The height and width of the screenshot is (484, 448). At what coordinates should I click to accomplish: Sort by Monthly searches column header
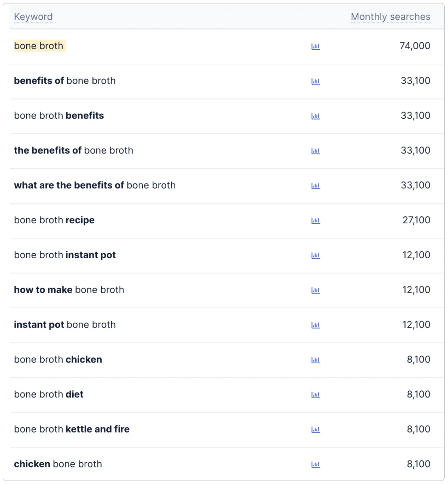(x=390, y=17)
